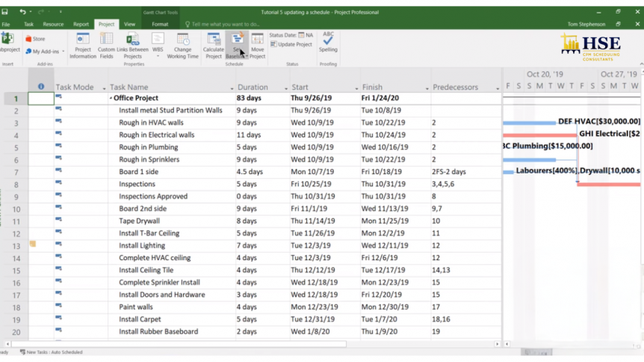Click the Oct 20, '19 timescale header

click(x=545, y=75)
